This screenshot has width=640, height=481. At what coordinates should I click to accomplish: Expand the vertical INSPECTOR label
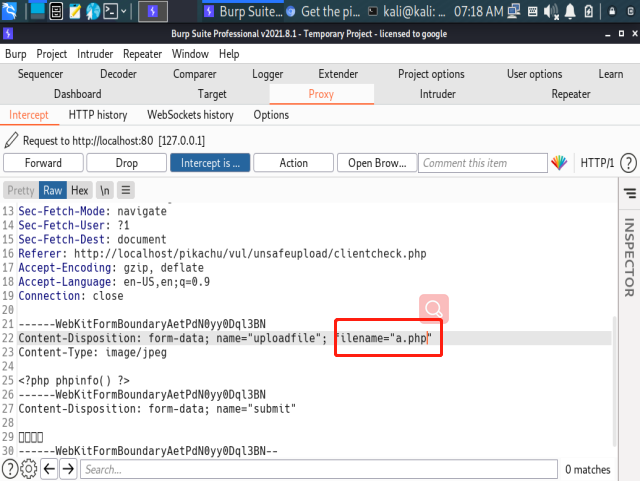pyautogui.click(x=629, y=257)
